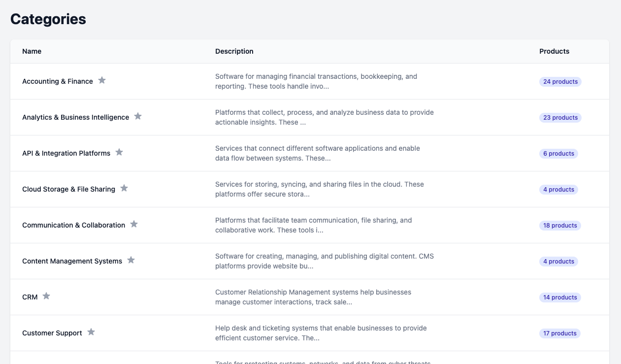621x364 pixels.
Task: Open the 24 products badge for Accounting & Finance
Action: 560,81
